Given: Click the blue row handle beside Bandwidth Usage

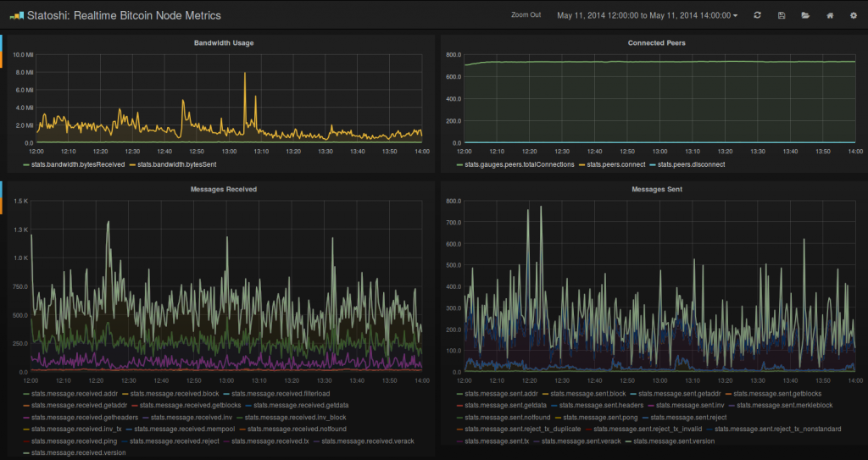Looking at the screenshot, I should [x=1, y=43].
